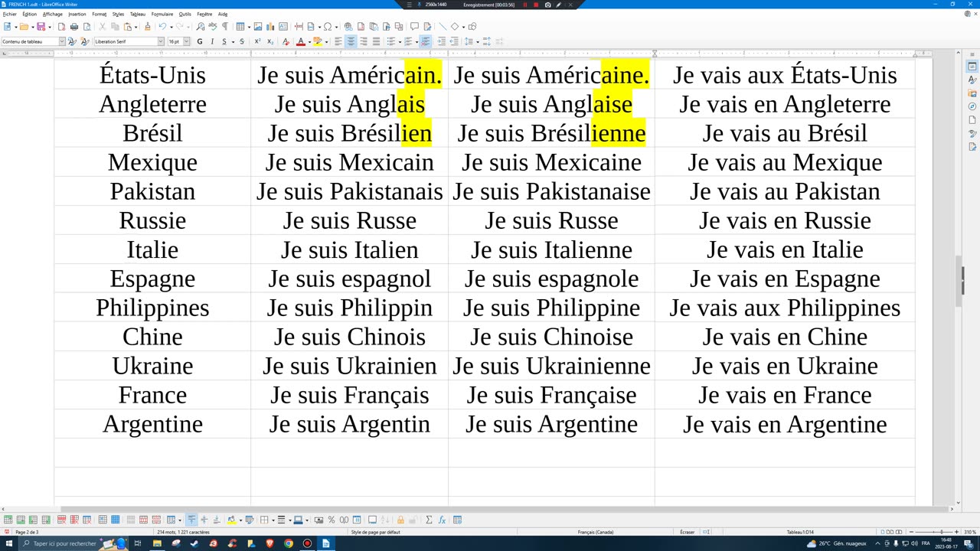Click the Clone formatting paintbrush icon
Viewport: 980px width, 551px height.
148,27
